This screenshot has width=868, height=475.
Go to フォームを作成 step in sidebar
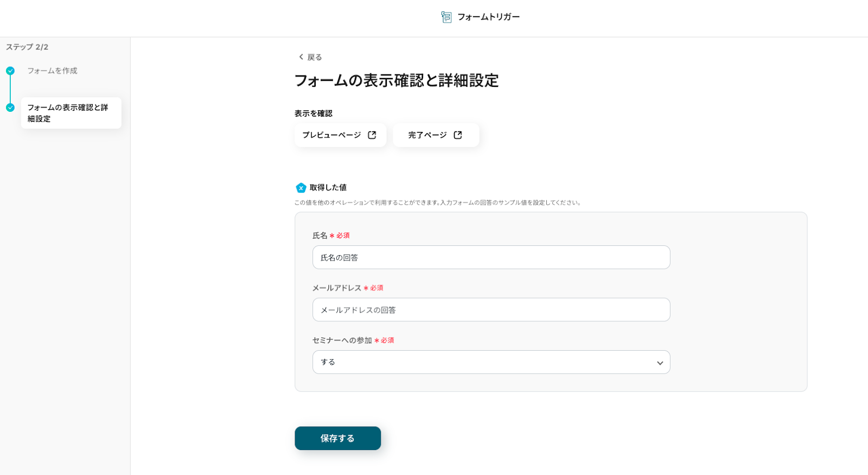click(x=52, y=71)
